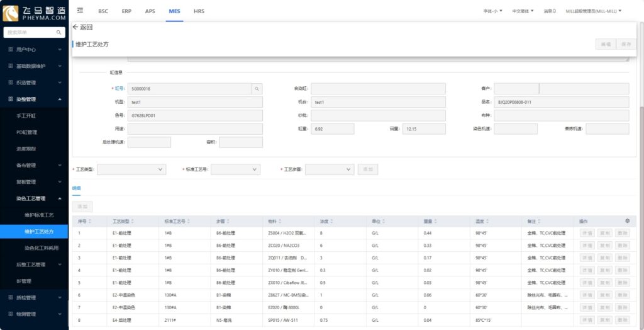
Task: Open table column settings gear icon
Action: [x=626, y=220]
